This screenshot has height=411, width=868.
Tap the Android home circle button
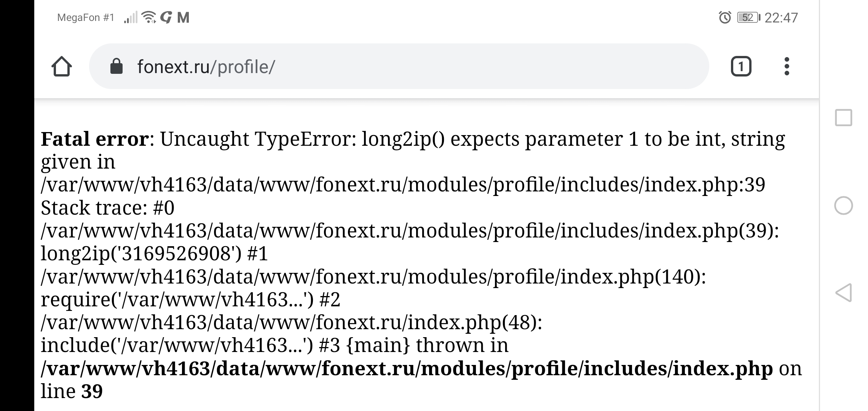point(843,206)
